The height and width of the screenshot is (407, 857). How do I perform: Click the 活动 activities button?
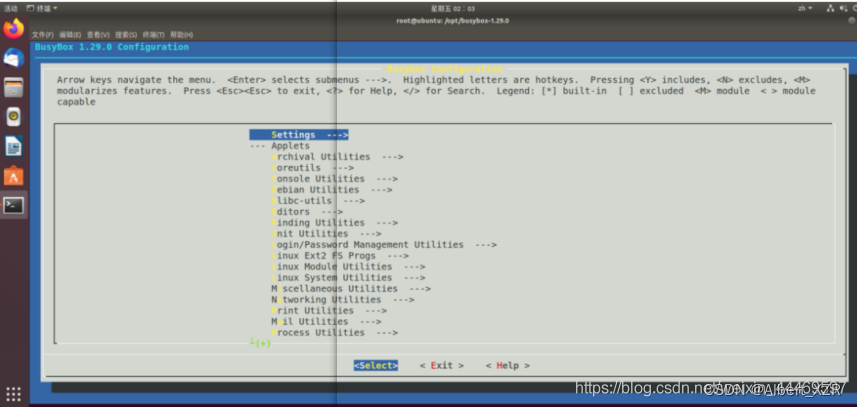click(11, 8)
